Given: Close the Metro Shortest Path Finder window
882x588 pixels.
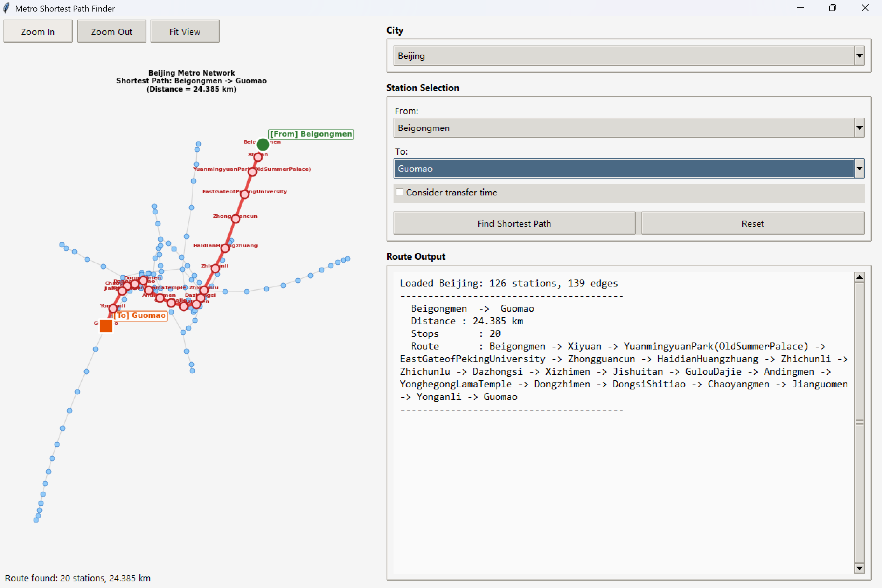Looking at the screenshot, I should click(x=865, y=8).
